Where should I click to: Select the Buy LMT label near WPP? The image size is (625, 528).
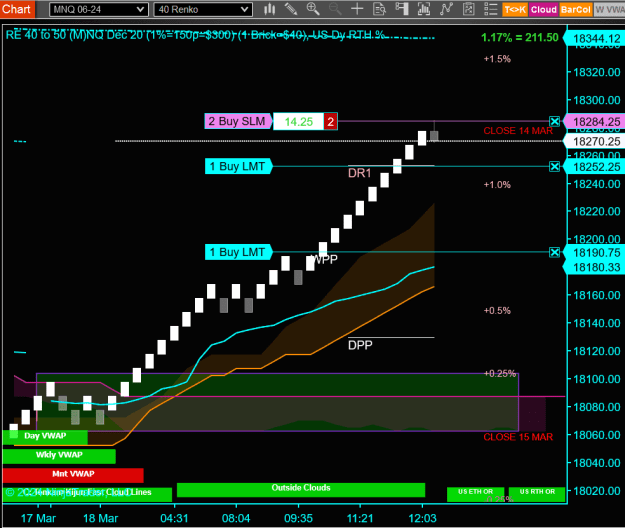pyautogui.click(x=238, y=252)
